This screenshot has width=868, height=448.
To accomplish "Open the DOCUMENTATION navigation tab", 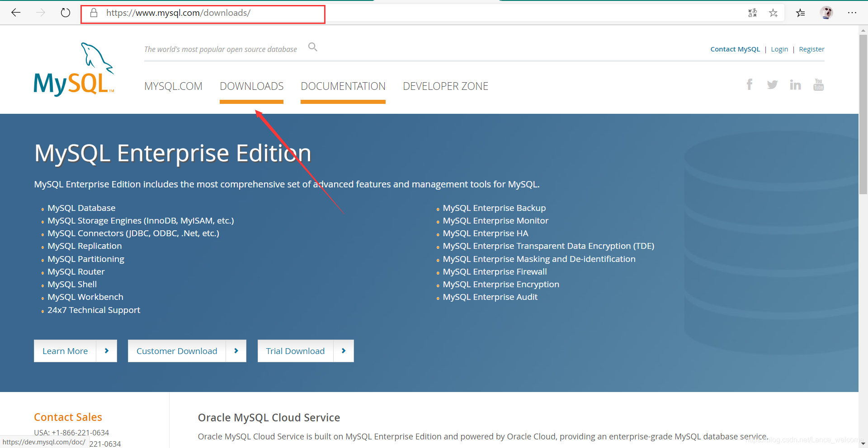I will pyautogui.click(x=343, y=86).
